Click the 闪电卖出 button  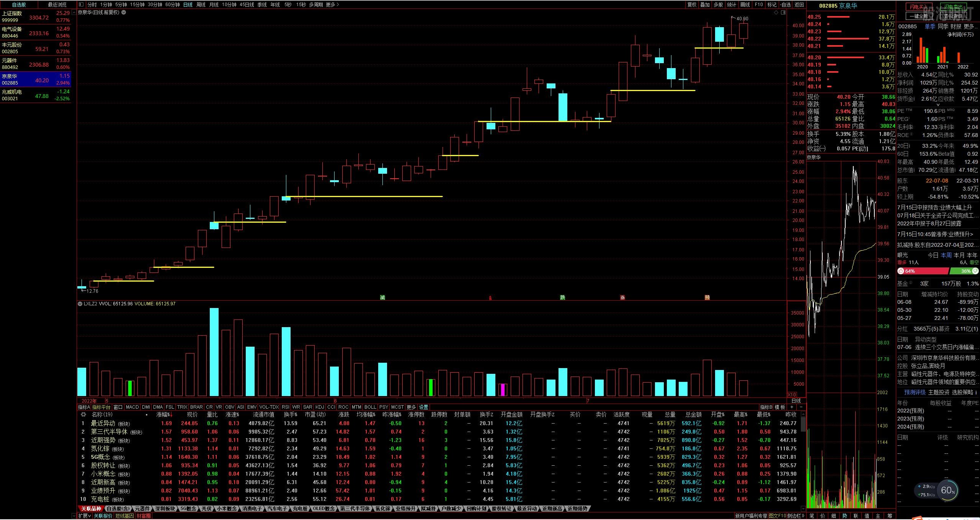click(954, 7)
